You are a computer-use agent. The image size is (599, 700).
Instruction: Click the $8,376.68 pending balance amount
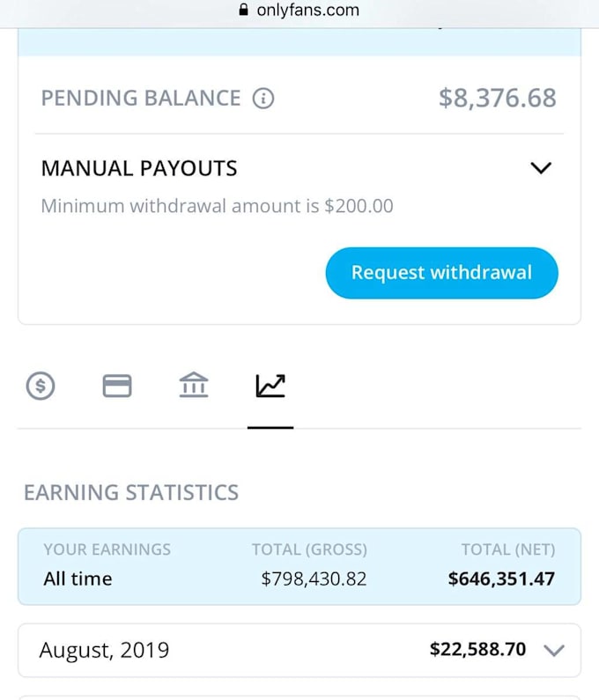pyautogui.click(x=497, y=98)
